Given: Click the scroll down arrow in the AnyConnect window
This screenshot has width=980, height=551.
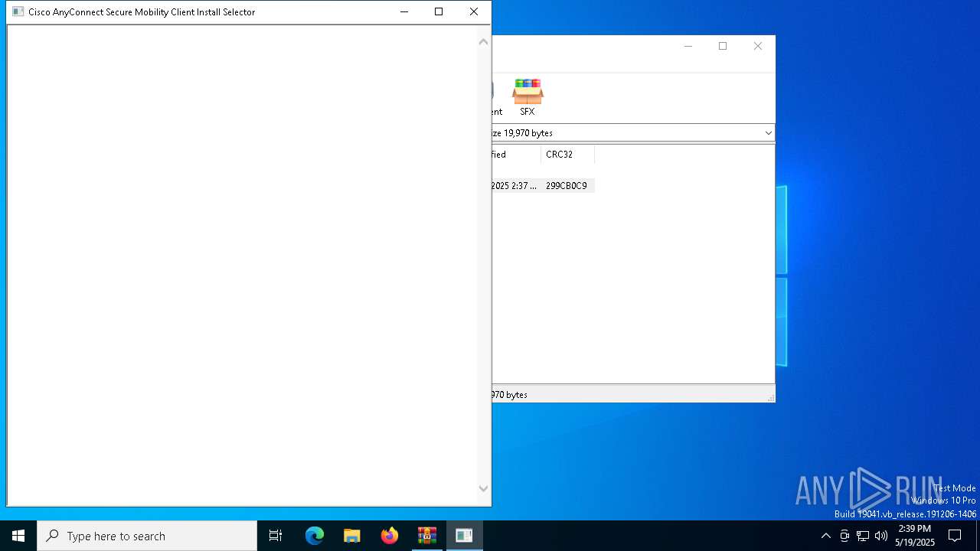Looking at the screenshot, I should point(483,488).
